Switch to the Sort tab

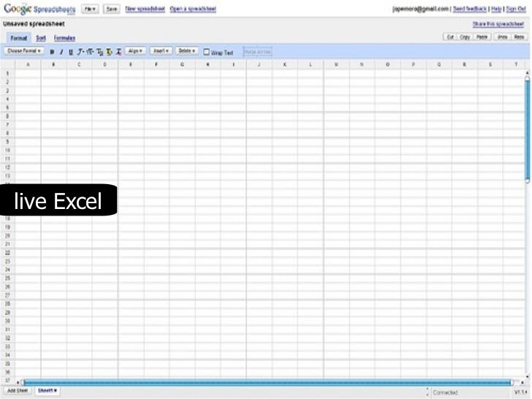pos(41,38)
